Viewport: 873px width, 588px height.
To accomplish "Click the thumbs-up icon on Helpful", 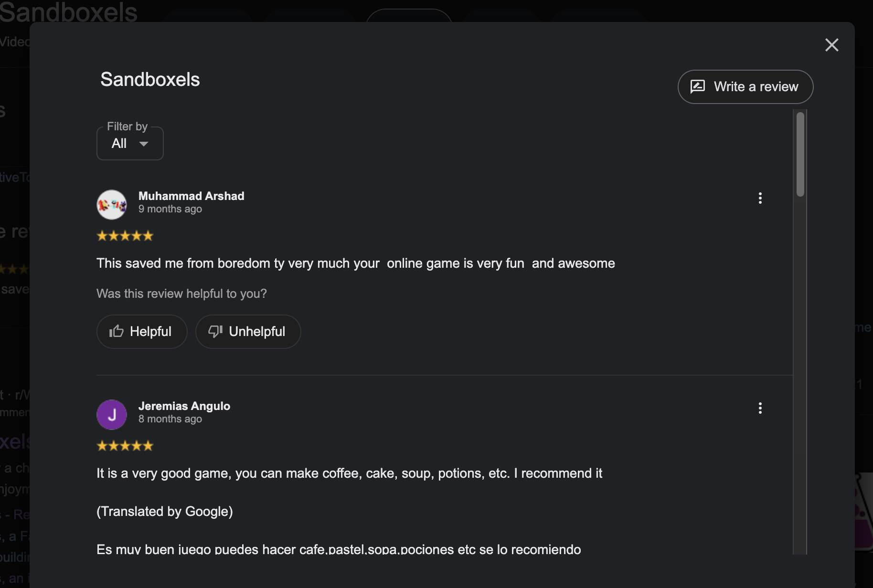I will [x=116, y=331].
